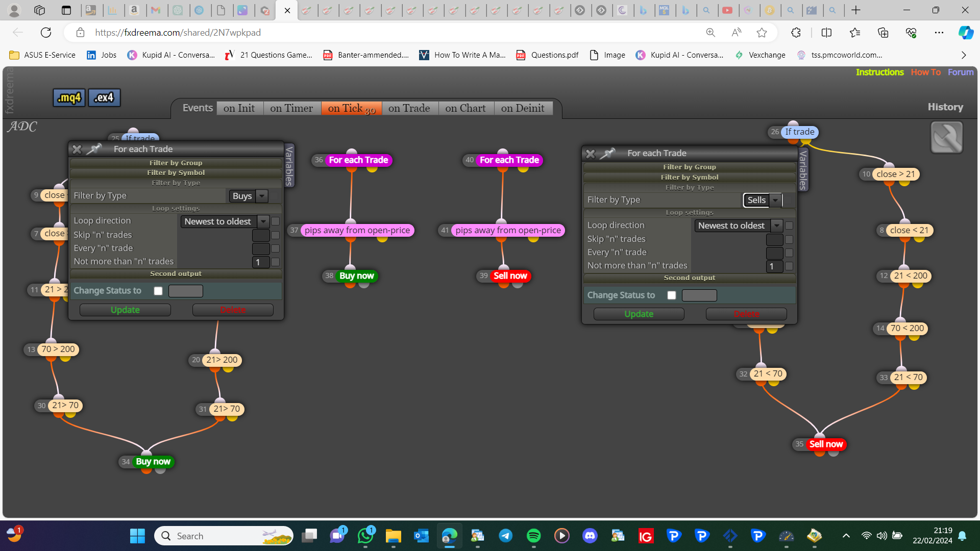Image resolution: width=980 pixels, height=551 pixels.
Task: Export project with the .ex4 button
Action: pos(104,97)
